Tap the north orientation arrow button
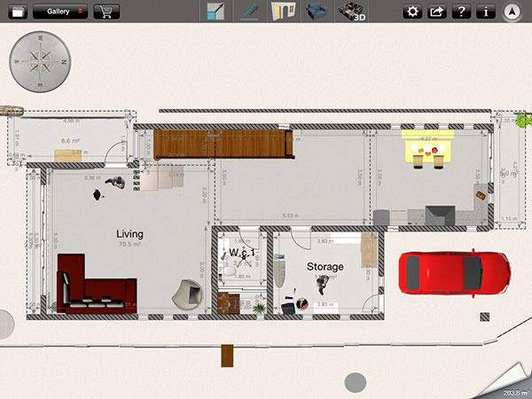This screenshot has height=399, width=532. 513,12
